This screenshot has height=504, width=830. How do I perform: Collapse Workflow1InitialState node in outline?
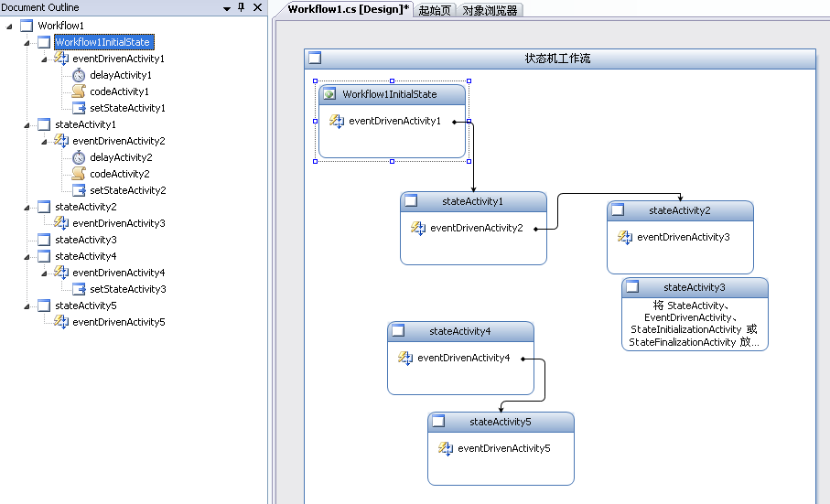(27, 42)
